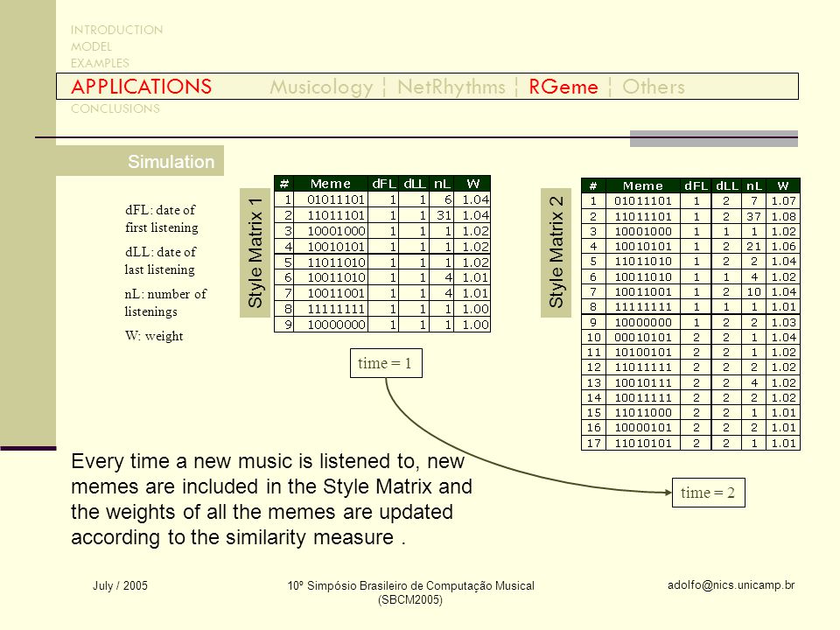The image size is (840, 630).
Task: Go to the MODEL section
Action: pyautogui.click(x=92, y=46)
